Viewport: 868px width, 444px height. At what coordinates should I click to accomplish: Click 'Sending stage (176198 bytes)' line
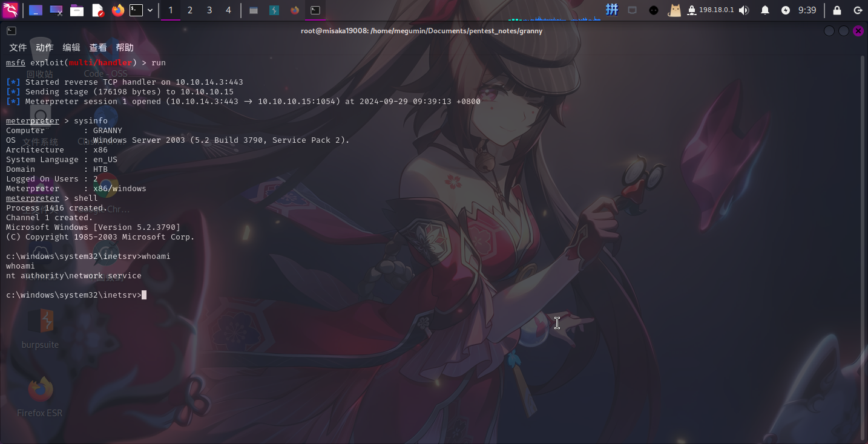point(120,92)
